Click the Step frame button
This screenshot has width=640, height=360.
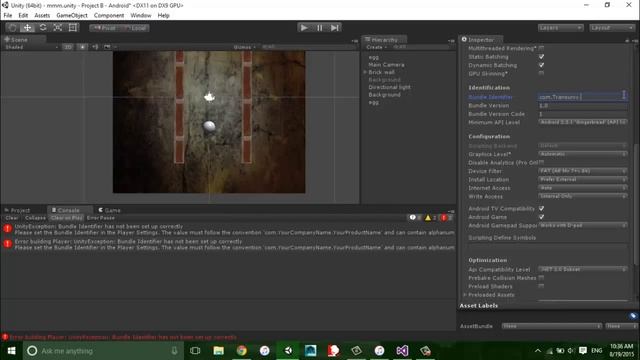click(x=335, y=28)
